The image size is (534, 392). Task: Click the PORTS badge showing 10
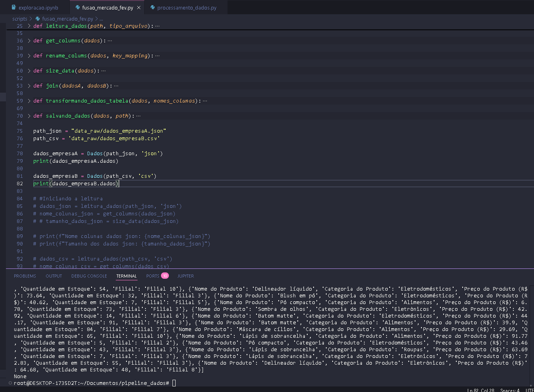click(x=165, y=276)
